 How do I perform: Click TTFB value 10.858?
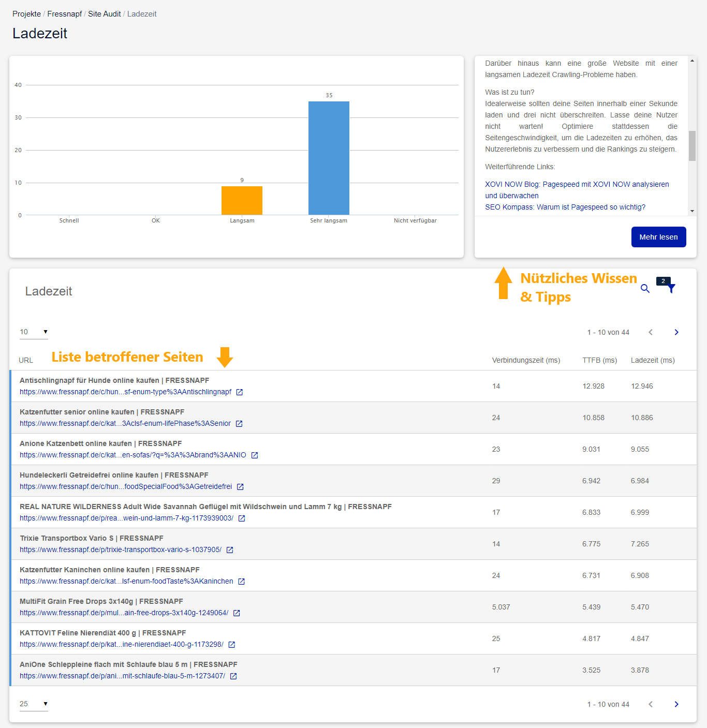tap(593, 418)
